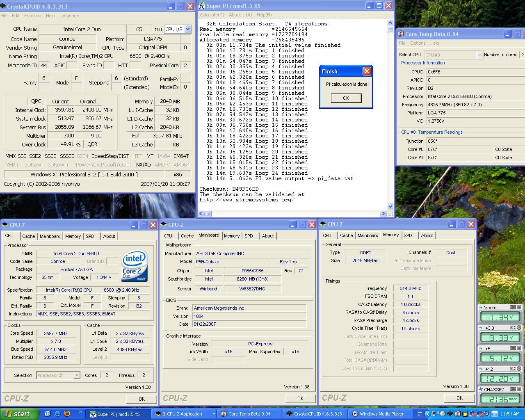Open settings icon on +3.3 widget
The width and height of the screenshot is (525, 420).
(513, 328)
